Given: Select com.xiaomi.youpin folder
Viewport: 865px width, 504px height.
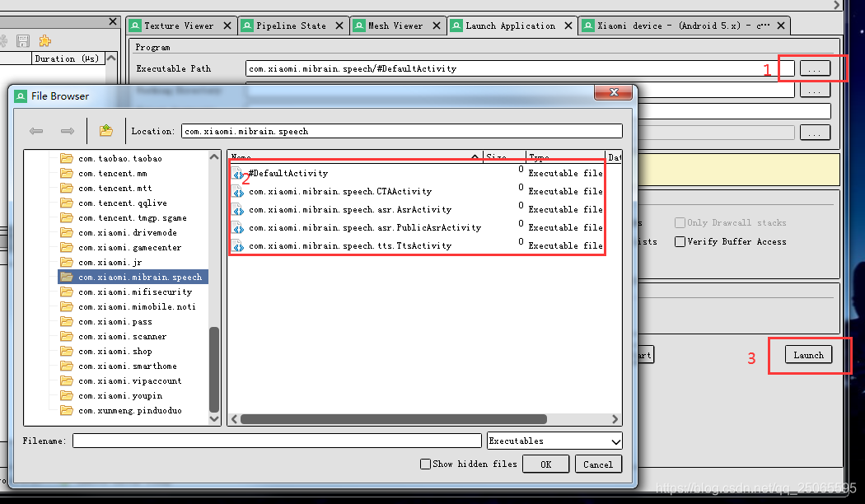Looking at the screenshot, I should pos(120,396).
